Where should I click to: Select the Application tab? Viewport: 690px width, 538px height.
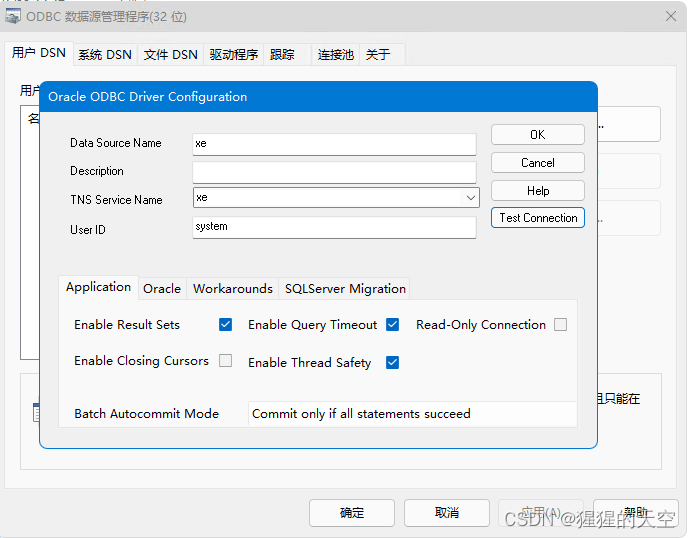(x=99, y=287)
